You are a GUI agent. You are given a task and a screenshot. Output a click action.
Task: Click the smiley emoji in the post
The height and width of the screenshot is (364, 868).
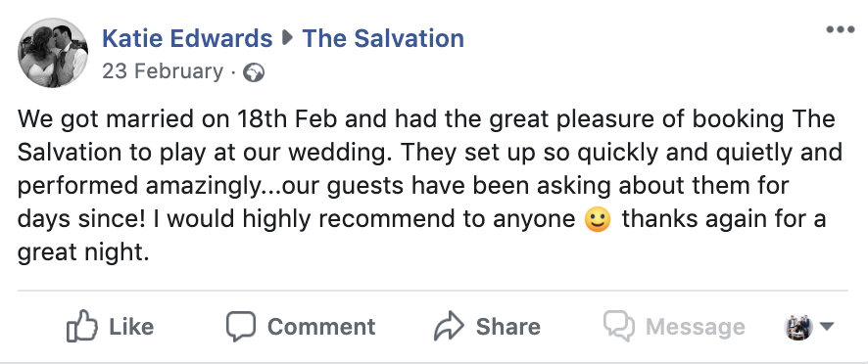point(598,219)
